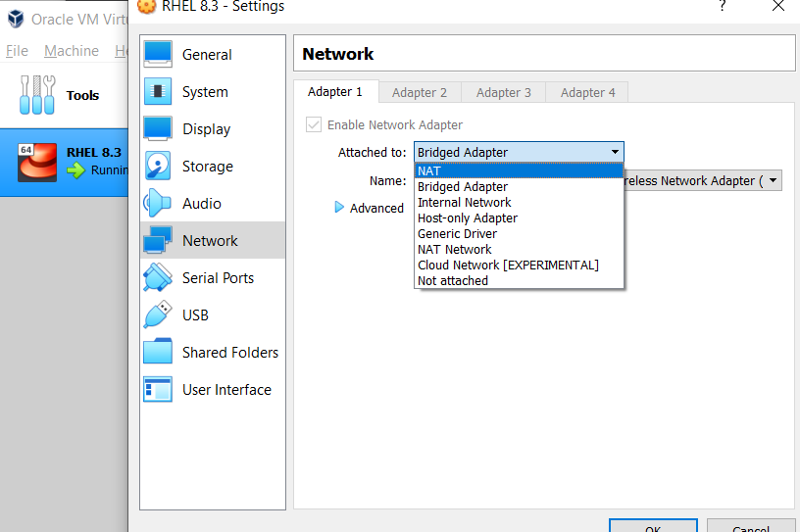This screenshot has width=800, height=532.
Task: Collapse the Attached to dropdown arrow
Action: click(x=615, y=152)
